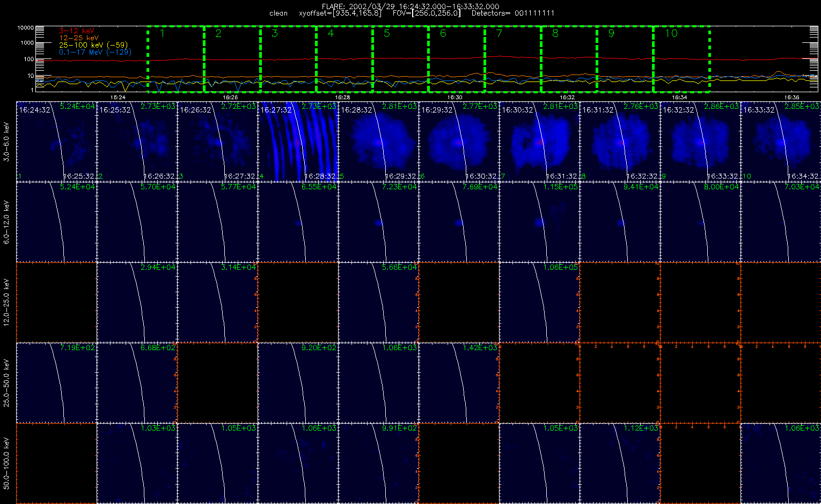Select interval 3 in the light curve plot
Viewport: 821px width, 504px height.
(x=289, y=59)
